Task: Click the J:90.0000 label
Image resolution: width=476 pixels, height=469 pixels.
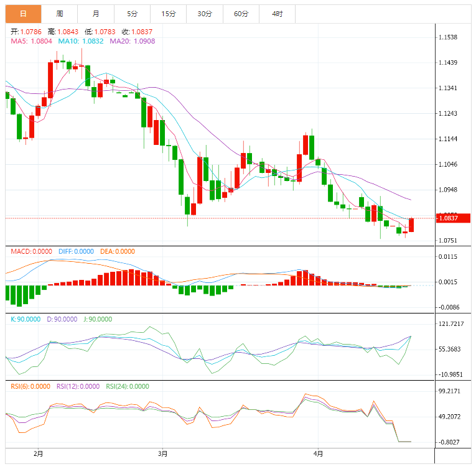Action: pos(98,319)
